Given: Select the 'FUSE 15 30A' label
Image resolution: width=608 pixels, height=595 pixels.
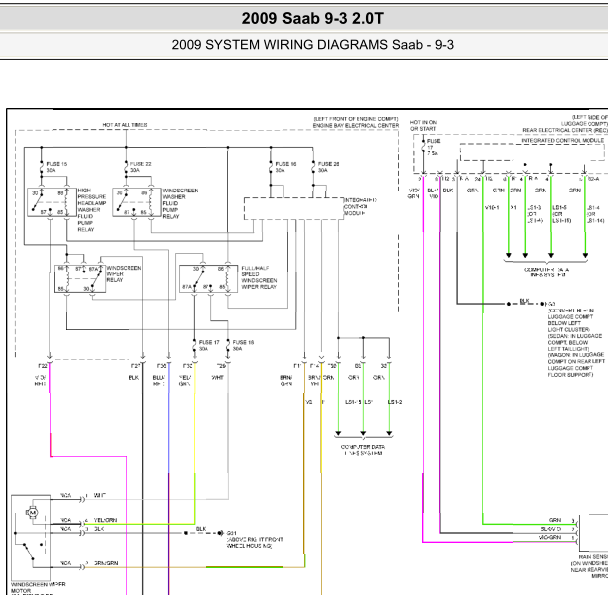Looking at the screenshot, I should [x=57, y=167].
